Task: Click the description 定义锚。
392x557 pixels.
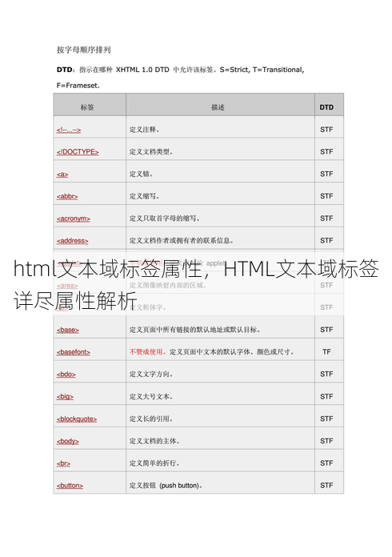Action: coord(141,174)
